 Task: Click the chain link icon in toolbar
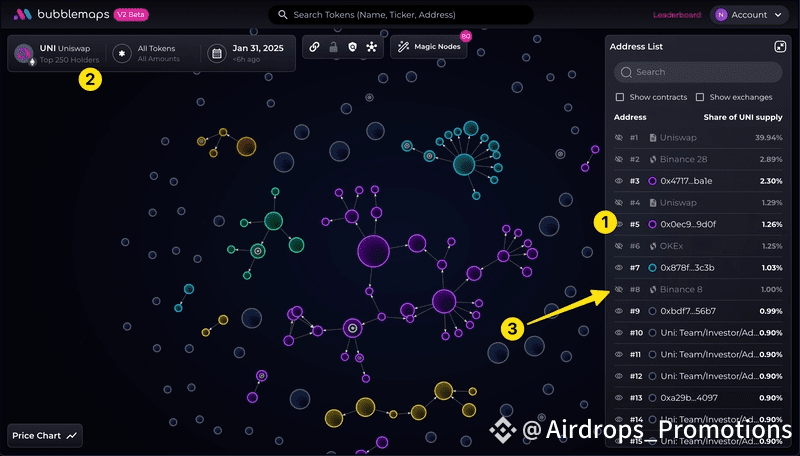314,47
